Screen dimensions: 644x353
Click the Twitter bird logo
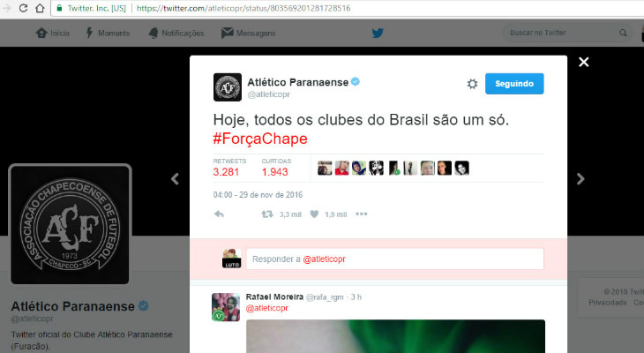coord(378,33)
